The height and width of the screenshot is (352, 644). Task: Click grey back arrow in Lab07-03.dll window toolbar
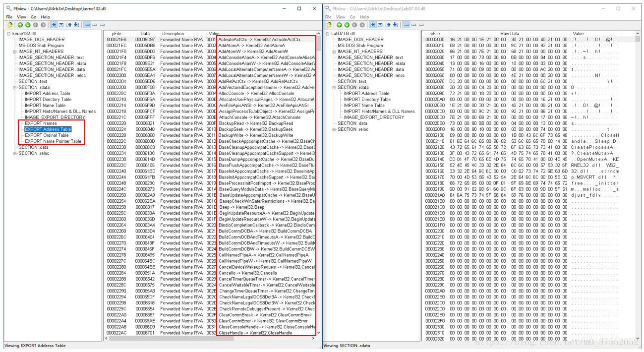click(354, 25)
